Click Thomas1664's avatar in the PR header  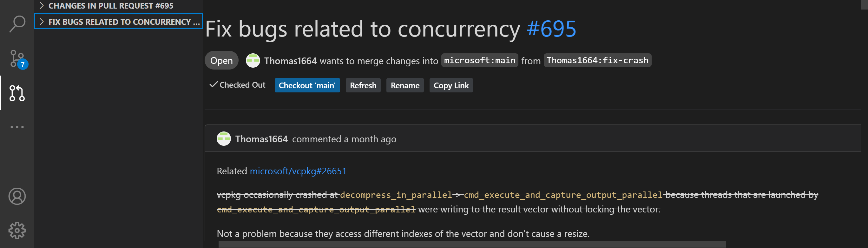pos(253,60)
